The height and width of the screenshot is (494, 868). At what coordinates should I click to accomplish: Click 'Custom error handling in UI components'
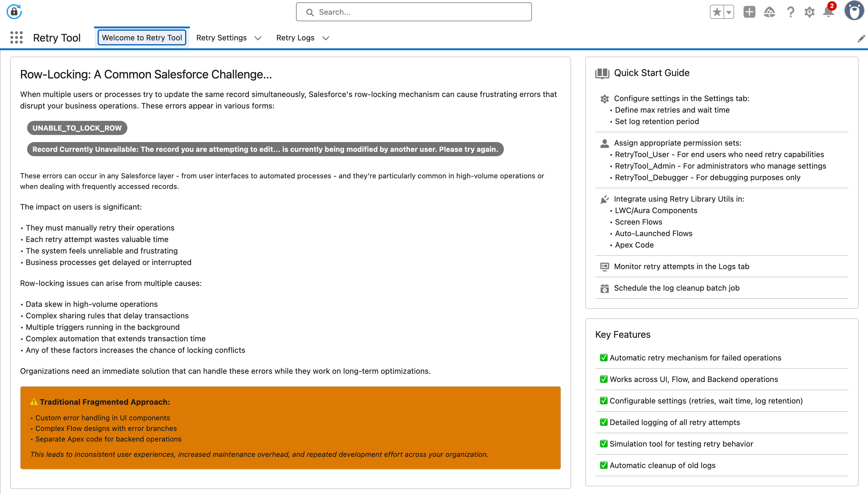(x=103, y=418)
